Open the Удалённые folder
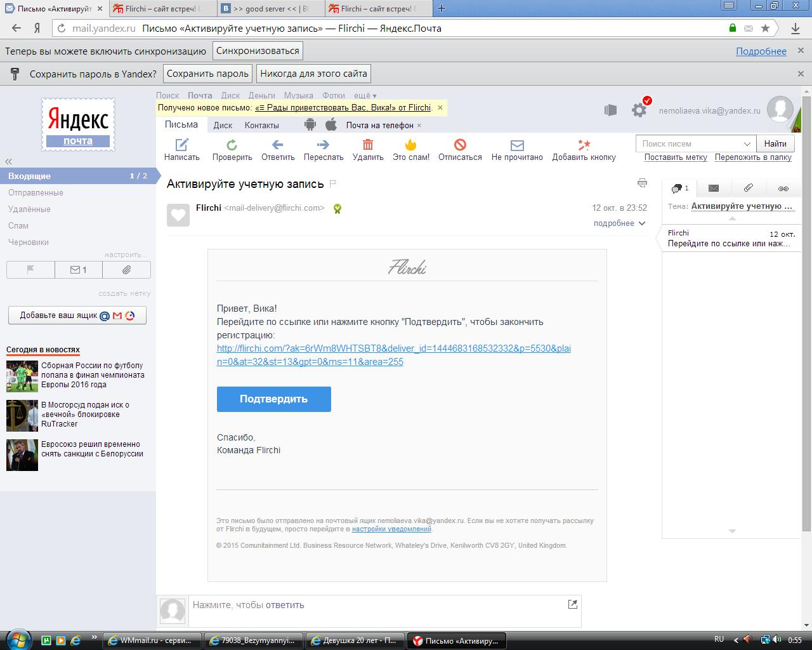This screenshot has width=812, height=650. coord(29,209)
